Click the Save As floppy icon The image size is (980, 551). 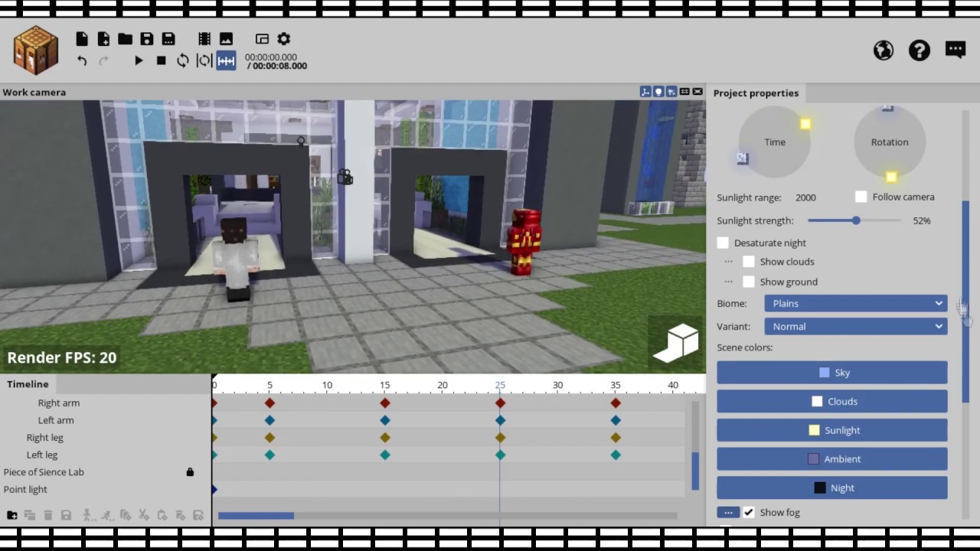pos(168,38)
